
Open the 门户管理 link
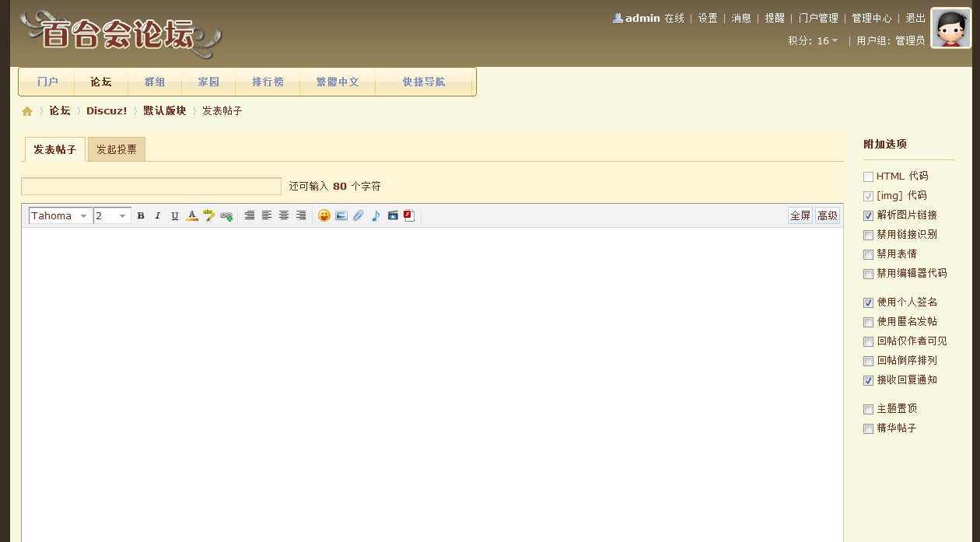[818, 18]
